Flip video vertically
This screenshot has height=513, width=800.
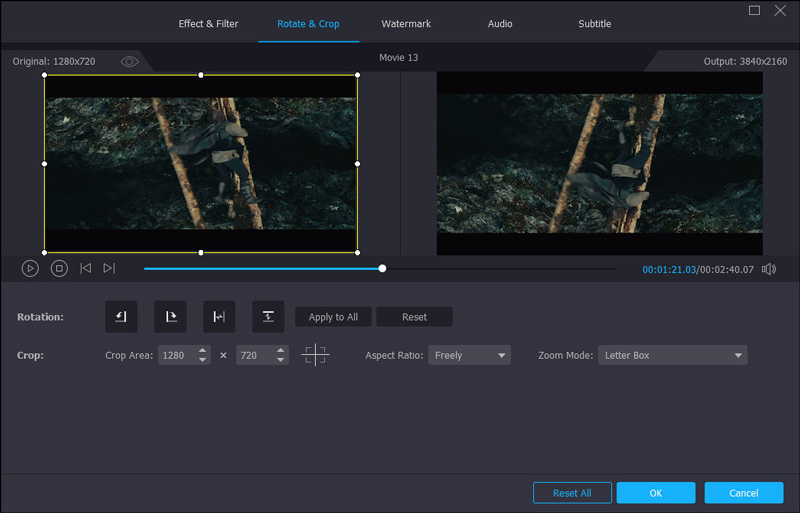click(268, 317)
